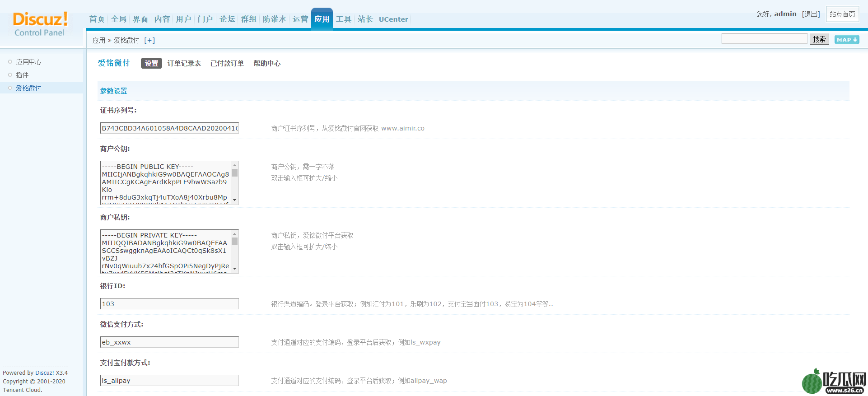Click the 商户公钥 textarea scroll up arrow
The width and height of the screenshot is (868, 396).
click(x=235, y=165)
